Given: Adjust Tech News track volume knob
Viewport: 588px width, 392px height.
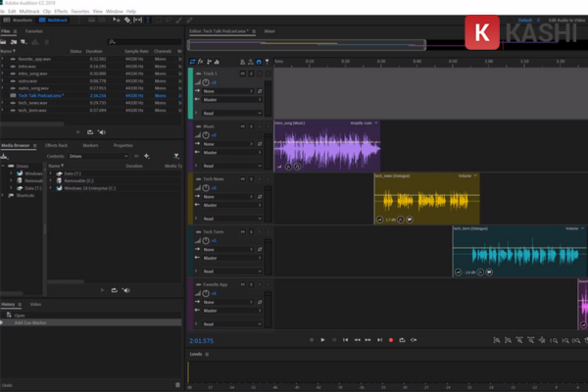Looking at the screenshot, I should pyautogui.click(x=206, y=187).
